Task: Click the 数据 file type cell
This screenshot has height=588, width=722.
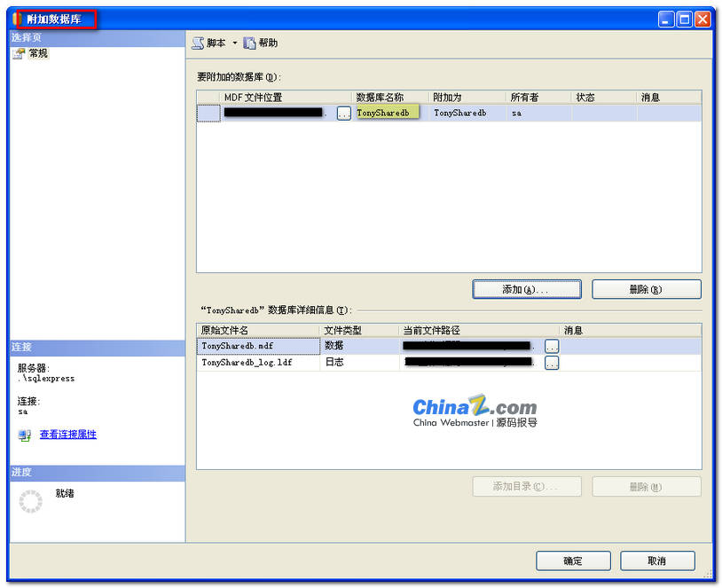Action: click(358, 346)
